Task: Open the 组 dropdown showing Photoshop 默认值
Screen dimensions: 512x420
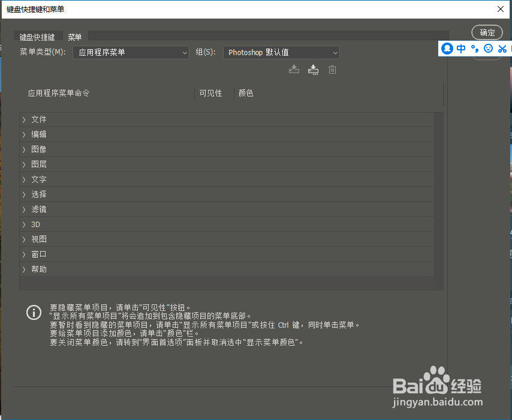Action: pos(281,52)
